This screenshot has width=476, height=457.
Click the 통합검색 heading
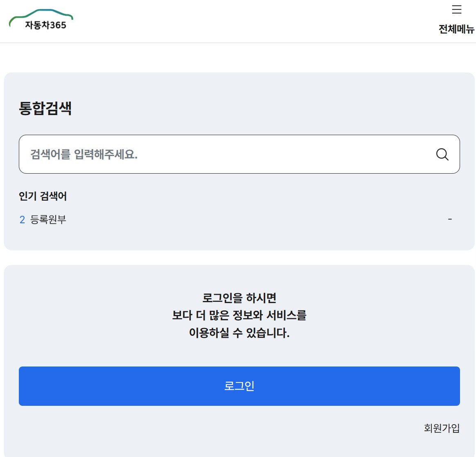pos(45,109)
